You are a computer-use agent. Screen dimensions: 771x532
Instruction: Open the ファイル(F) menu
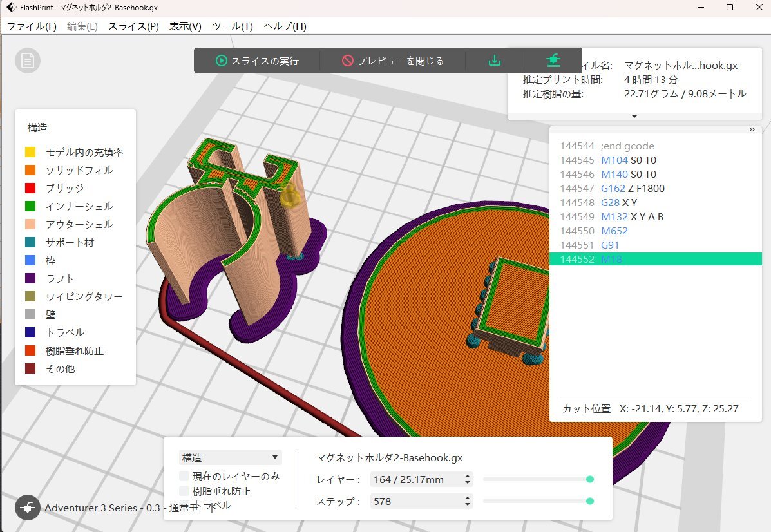[32, 26]
